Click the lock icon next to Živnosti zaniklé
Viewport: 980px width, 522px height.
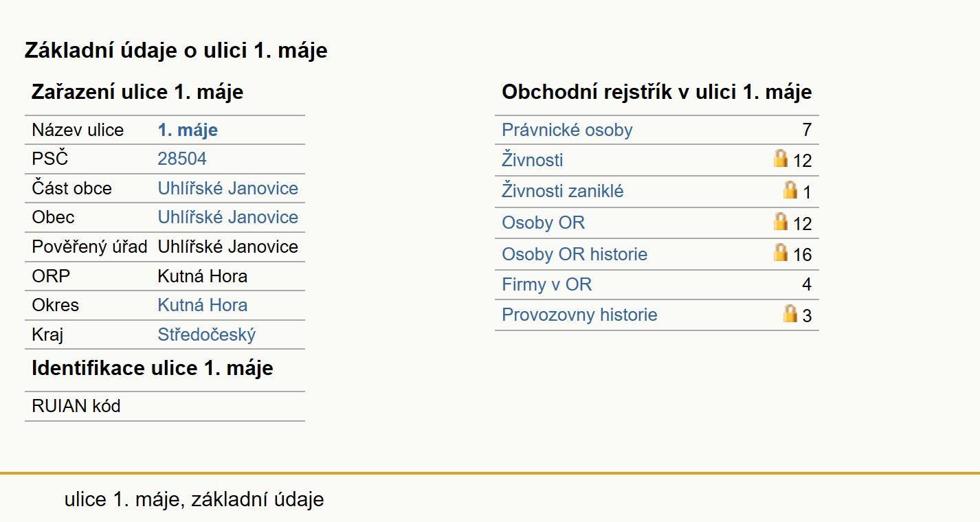click(790, 190)
